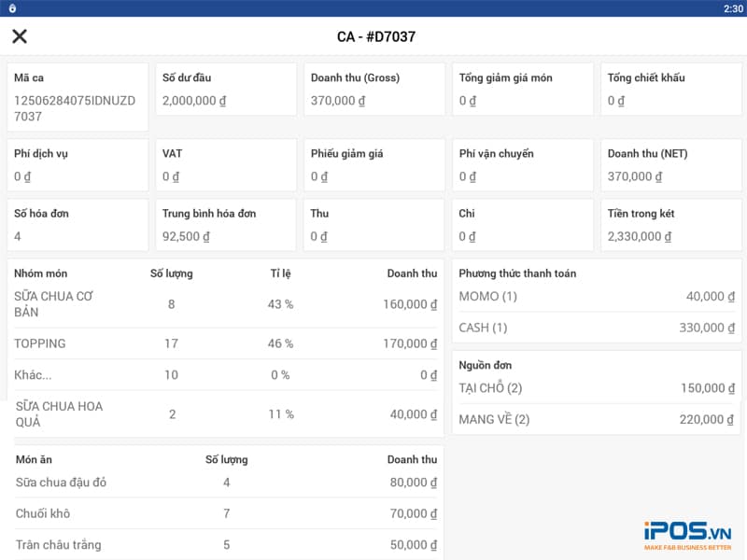747x560 pixels.
Task: Expand the Khác... group row
Action: click(x=225, y=375)
